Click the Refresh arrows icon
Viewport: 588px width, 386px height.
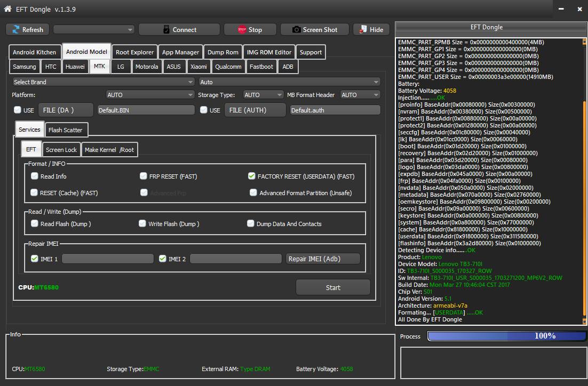click(16, 30)
